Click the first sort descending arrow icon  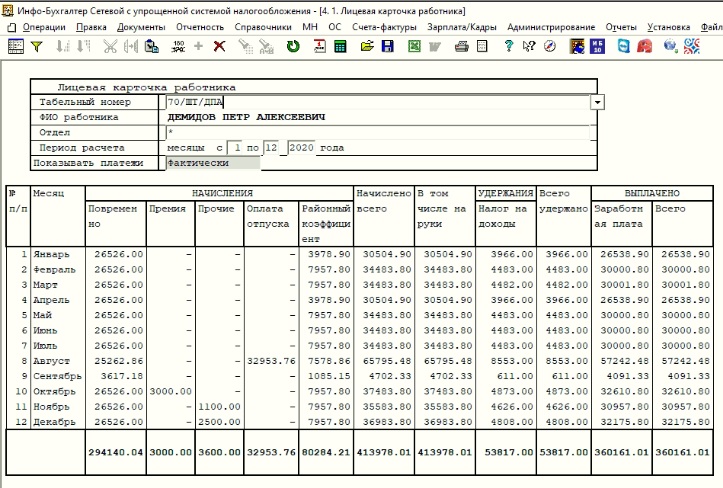[63, 46]
